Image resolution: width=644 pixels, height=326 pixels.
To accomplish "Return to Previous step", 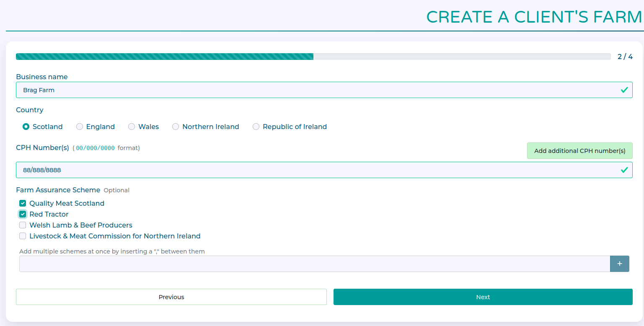I will click(x=171, y=297).
